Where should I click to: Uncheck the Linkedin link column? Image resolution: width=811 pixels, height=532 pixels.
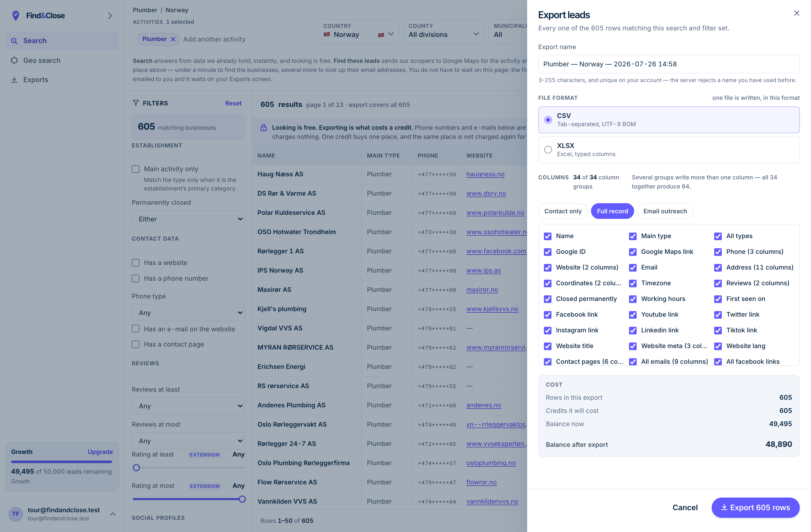click(x=633, y=330)
